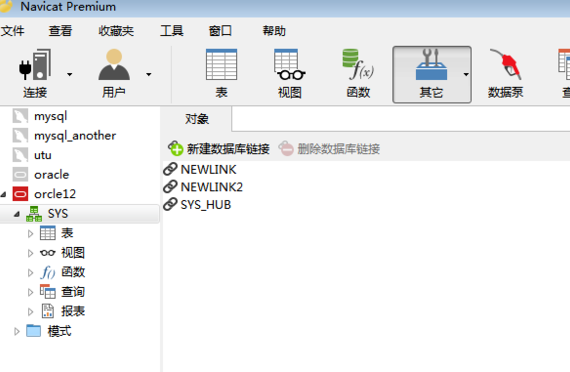Select the 模式 label in the tree
570x372 pixels.
click(x=59, y=331)
